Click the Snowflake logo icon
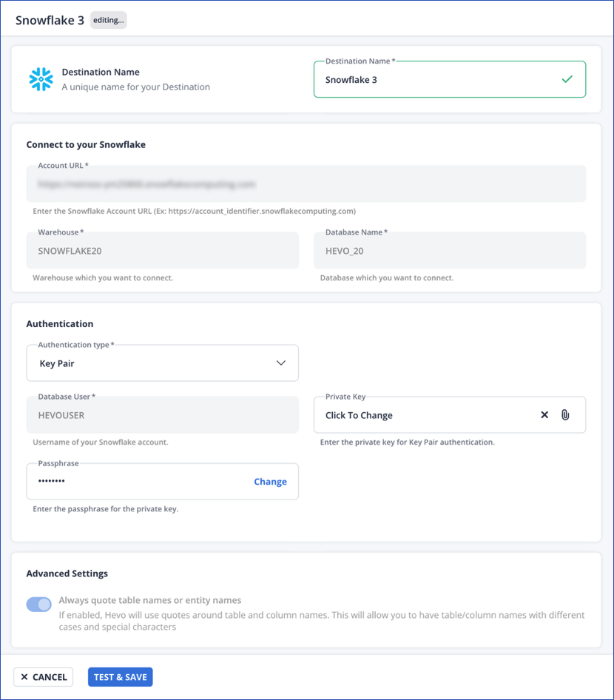614x700 pixels. (x=41, y=79)
